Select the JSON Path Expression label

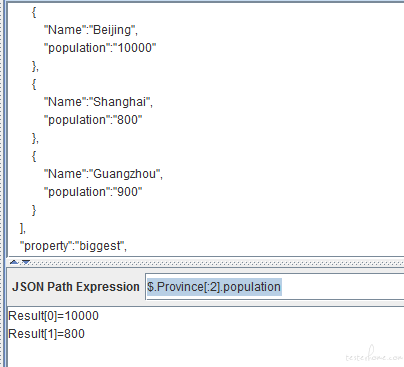pyautogui.click(x=76, y=287)
